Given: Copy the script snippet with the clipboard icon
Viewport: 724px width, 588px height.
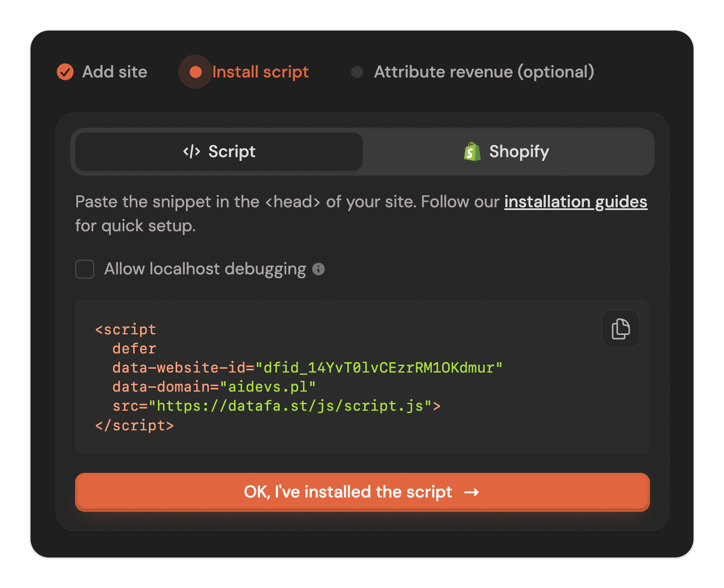Looking at the screenshot, I should pyautogui.click(x=620, y=329).
